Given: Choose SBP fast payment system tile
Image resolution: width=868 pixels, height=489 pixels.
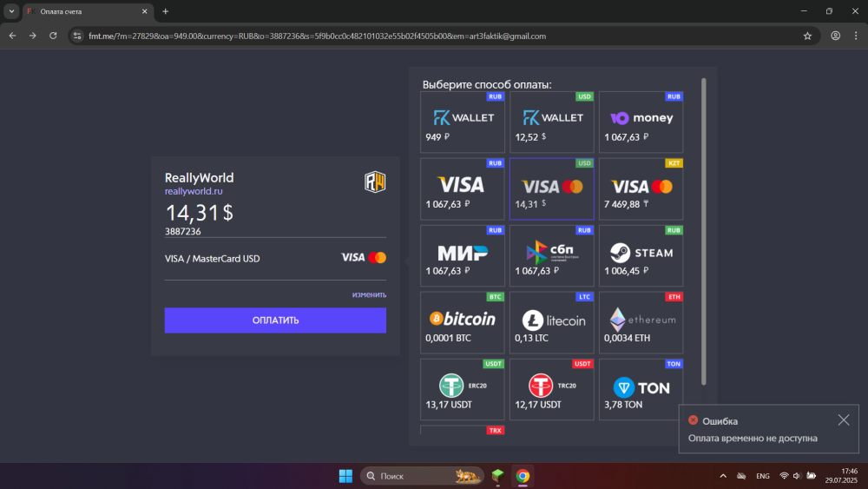Looking at the screenshot, I should [551, 256].
